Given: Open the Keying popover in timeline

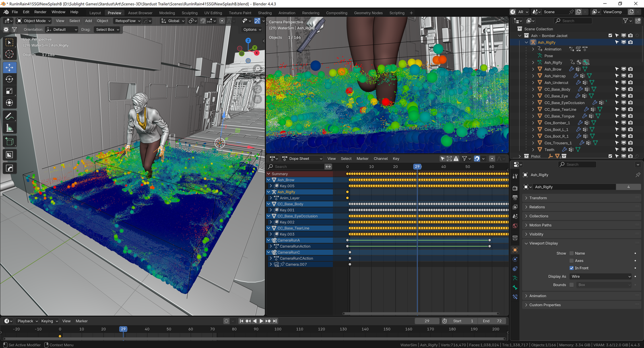Looking at the screenshot, I should coord(49,321).
